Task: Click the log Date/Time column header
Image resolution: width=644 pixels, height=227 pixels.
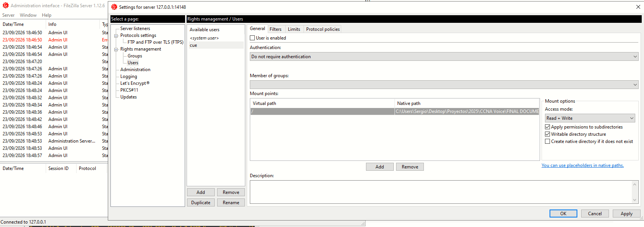Action: pyautogui.click(x=23, y=24)
